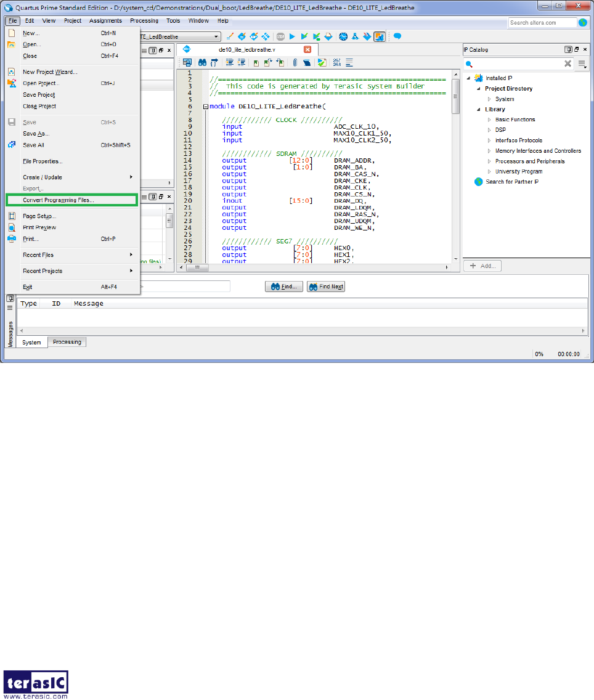This screenshot has width=594, height=700.
Task: Click the go-to-brace icon in editor toolbar
Action: (214, 62)
